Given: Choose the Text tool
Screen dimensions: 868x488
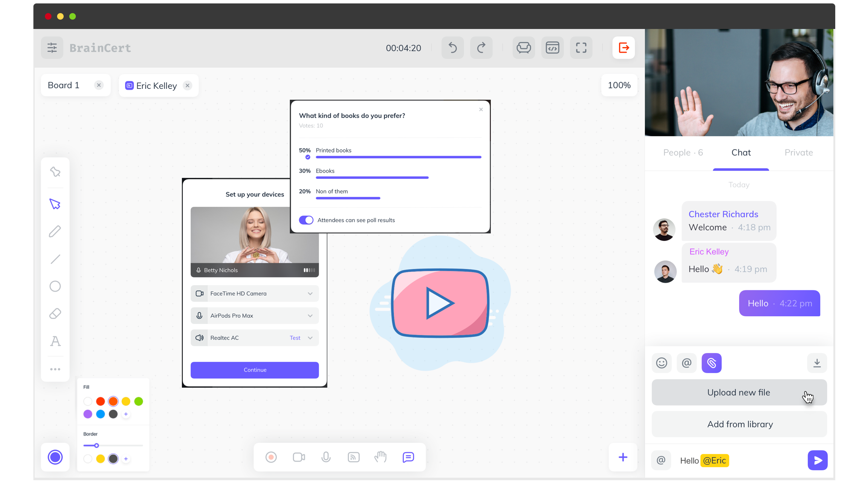Looking at the screenshot, I should [x=55, y=341].
